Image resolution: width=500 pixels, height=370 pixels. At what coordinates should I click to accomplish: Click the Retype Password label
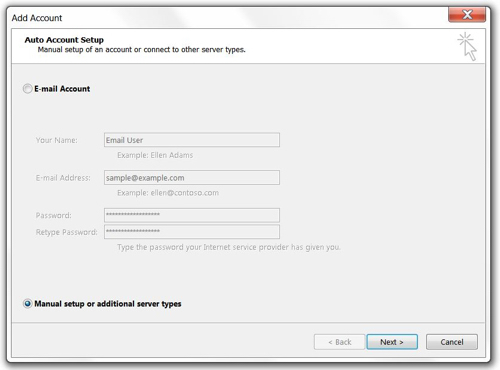pyautogui.click(x=66, y=232)
